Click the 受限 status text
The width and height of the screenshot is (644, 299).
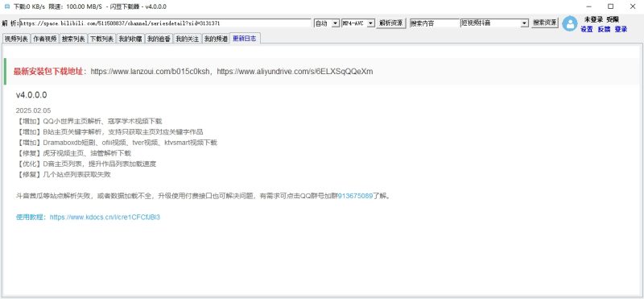(x=613, y=19)
